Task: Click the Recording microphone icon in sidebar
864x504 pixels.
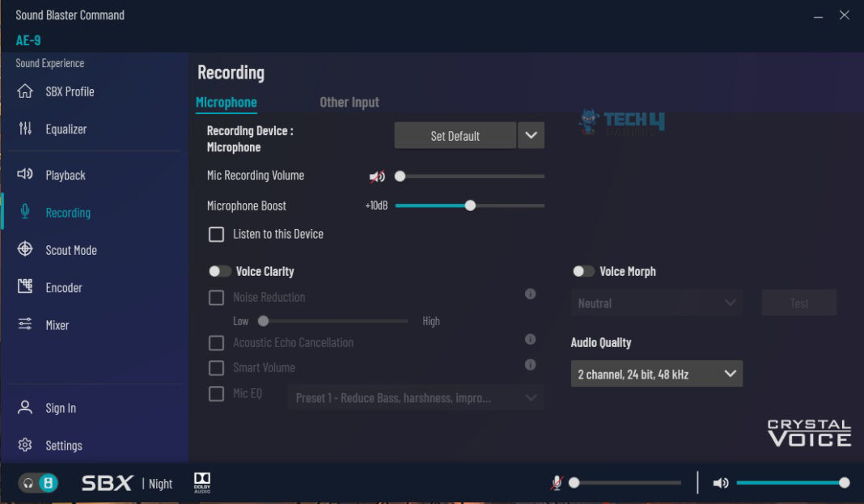Action: tap(24, 212)
